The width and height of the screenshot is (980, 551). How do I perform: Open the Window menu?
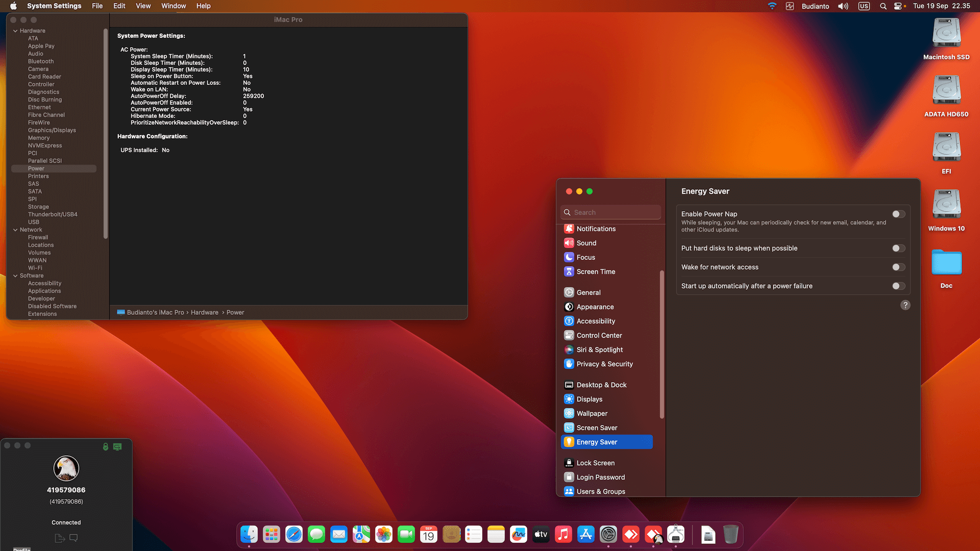174,6
